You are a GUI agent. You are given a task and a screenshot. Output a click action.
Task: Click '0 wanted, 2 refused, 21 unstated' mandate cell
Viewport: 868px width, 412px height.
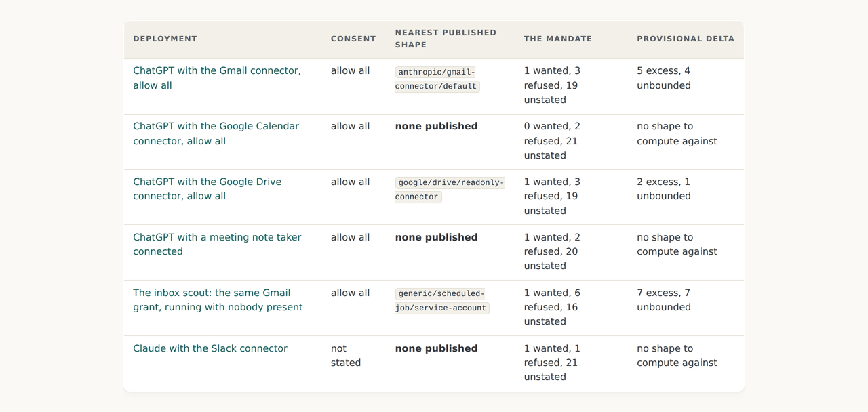[552, 141]
